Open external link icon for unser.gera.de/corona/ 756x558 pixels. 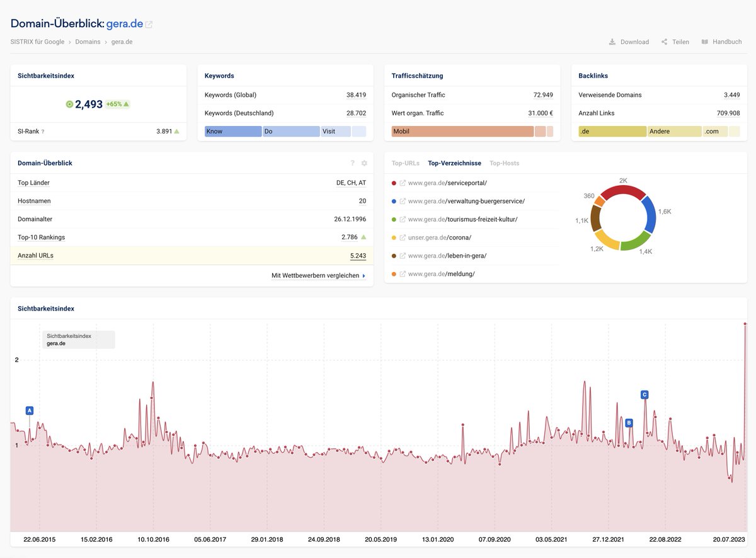[403, 238]
